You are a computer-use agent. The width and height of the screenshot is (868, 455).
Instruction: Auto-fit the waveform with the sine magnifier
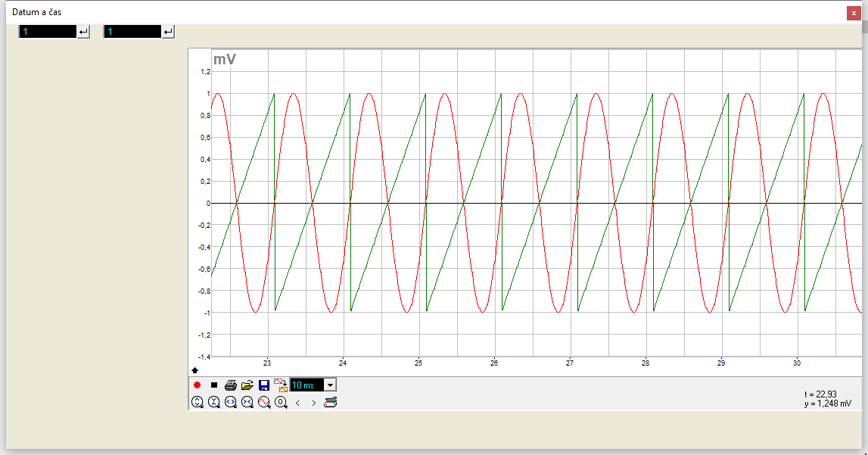[264, 403]
